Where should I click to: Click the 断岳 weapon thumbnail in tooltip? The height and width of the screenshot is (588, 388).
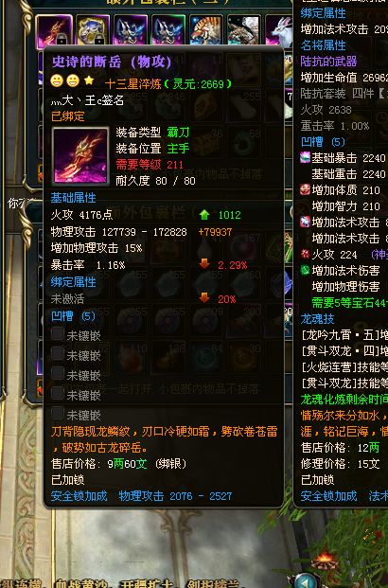80,156
